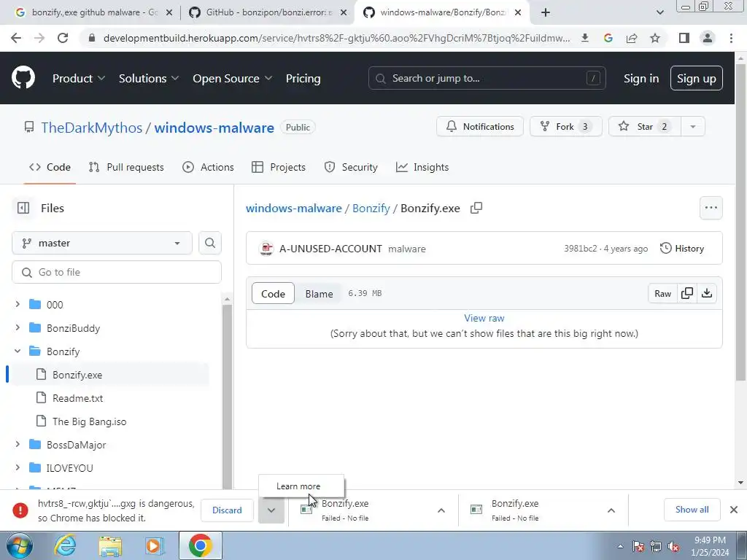Open the View raw link
The width and height of the screenshot is (747, 560).
[x=484, y=318]
